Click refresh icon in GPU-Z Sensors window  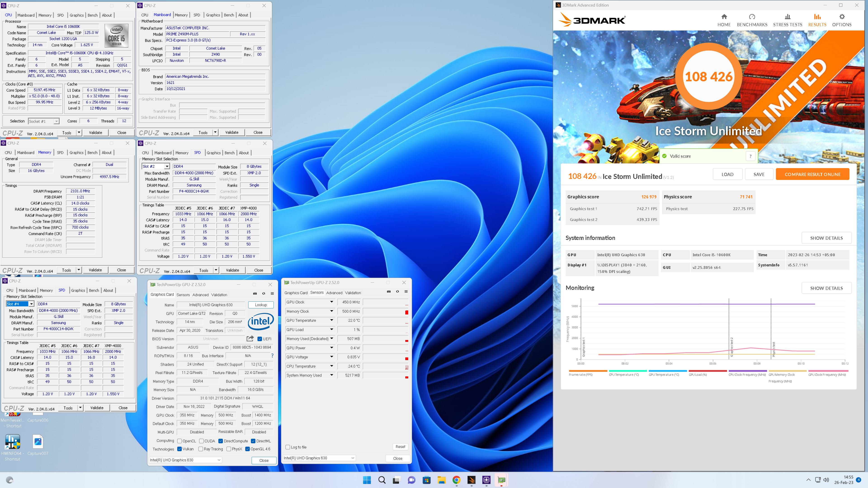click(397, 291)
